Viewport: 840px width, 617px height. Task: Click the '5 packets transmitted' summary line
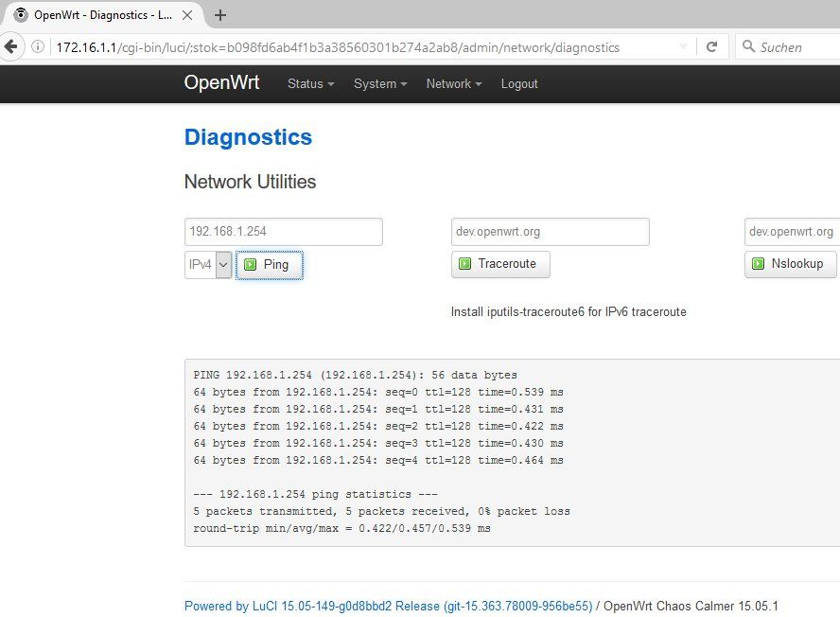coord(381,511)
